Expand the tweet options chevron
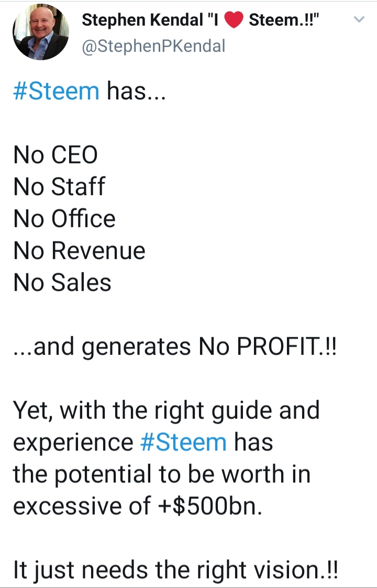 (359, 19)
